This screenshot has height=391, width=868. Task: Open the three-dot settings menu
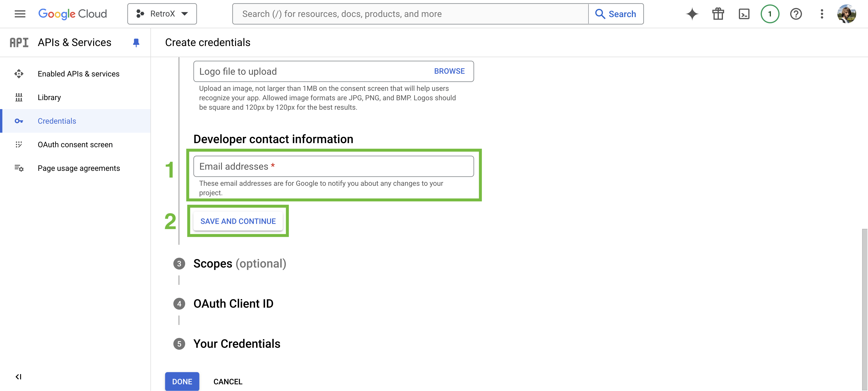coord(822,14)
